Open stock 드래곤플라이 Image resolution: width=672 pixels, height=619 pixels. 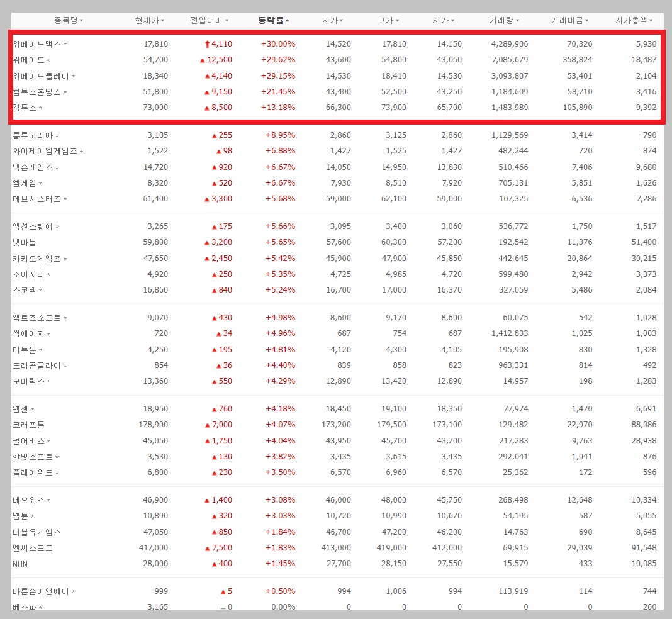pyautogui.click(x=37, y=366)
